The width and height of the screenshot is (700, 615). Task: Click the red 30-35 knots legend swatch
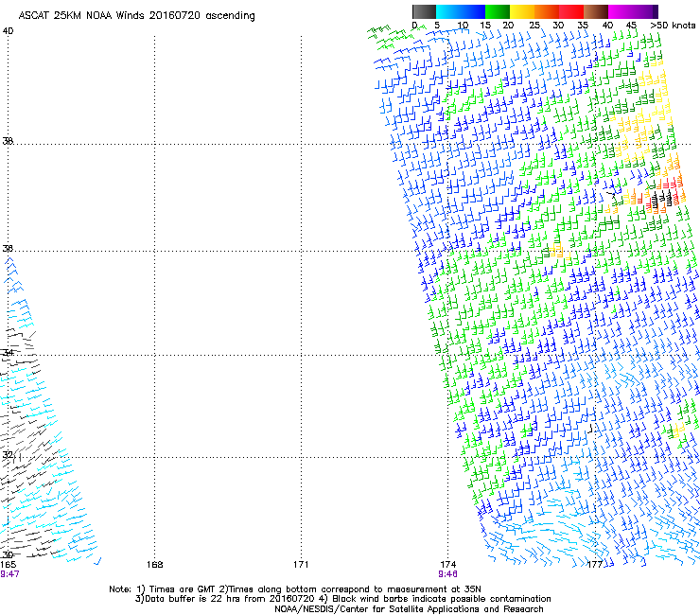(571, 11)
